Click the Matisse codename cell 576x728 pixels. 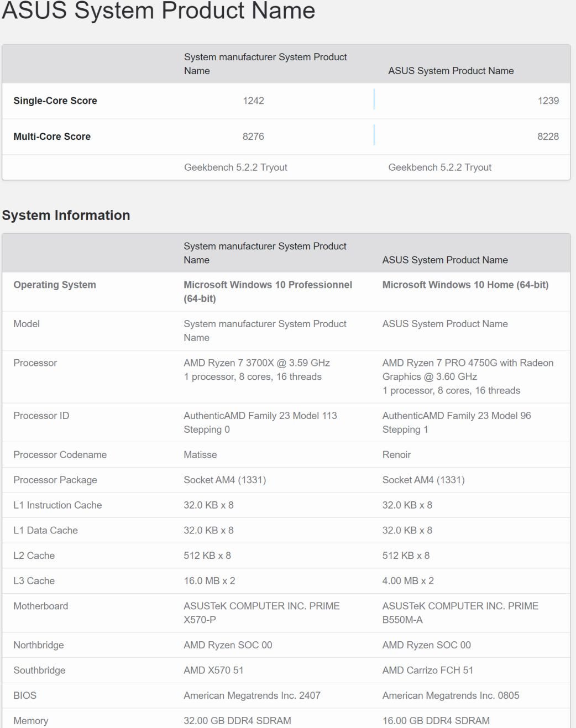pyautogui.click(x=200, y=454)
